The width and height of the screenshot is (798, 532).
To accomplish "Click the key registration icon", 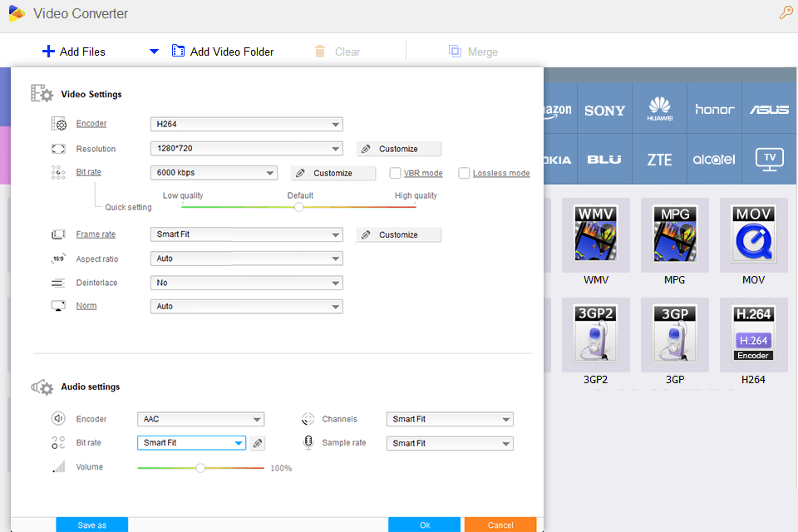I will 786,12.
